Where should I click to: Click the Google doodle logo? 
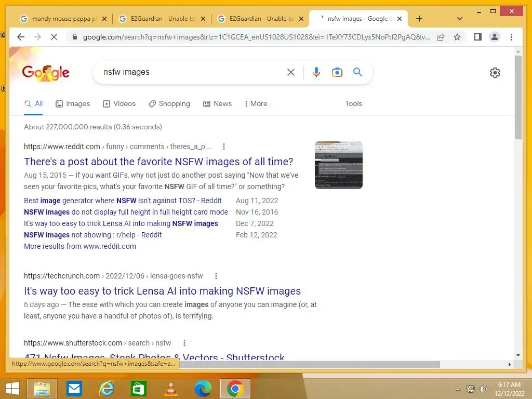click(x=46, y=73)
